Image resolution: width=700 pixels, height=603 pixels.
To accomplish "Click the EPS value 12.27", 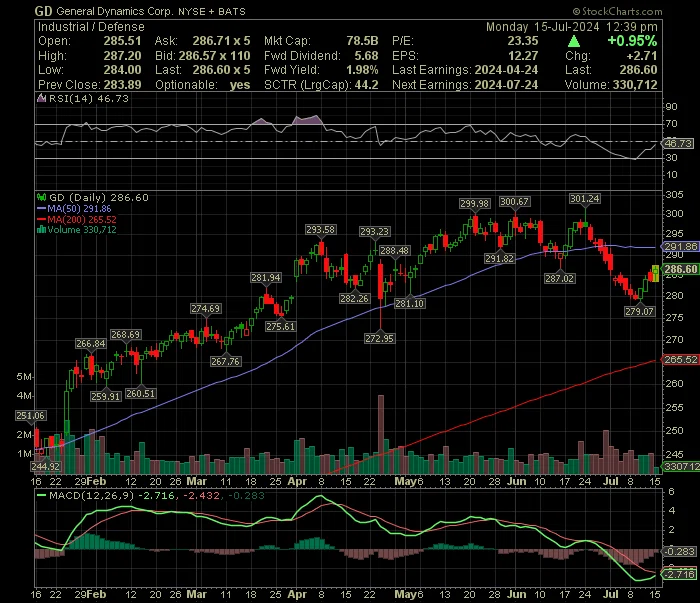I will (x=523, y=56).
